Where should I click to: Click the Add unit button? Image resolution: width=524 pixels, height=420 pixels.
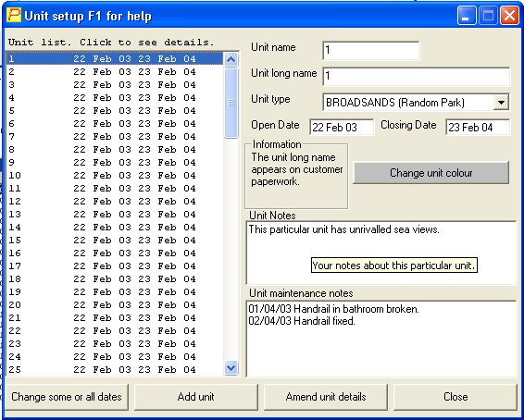point(196,397)
